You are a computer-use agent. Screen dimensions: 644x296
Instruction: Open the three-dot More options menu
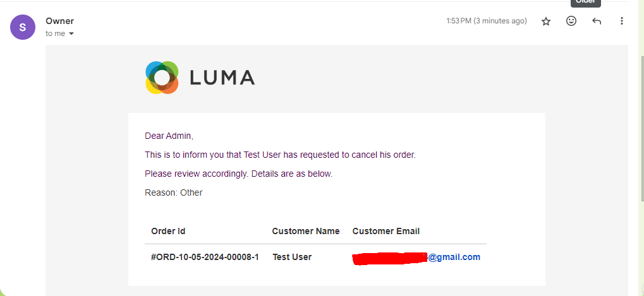(622, 21)
